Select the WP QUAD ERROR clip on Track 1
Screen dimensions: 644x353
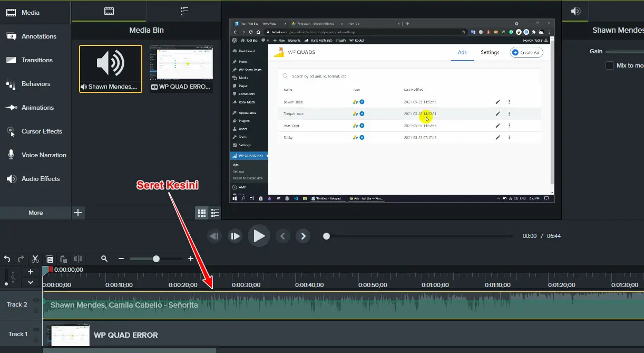point(343,335)
